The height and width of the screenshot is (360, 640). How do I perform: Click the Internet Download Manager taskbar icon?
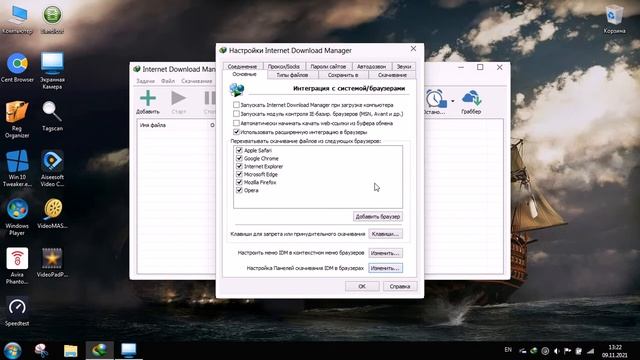100,351
